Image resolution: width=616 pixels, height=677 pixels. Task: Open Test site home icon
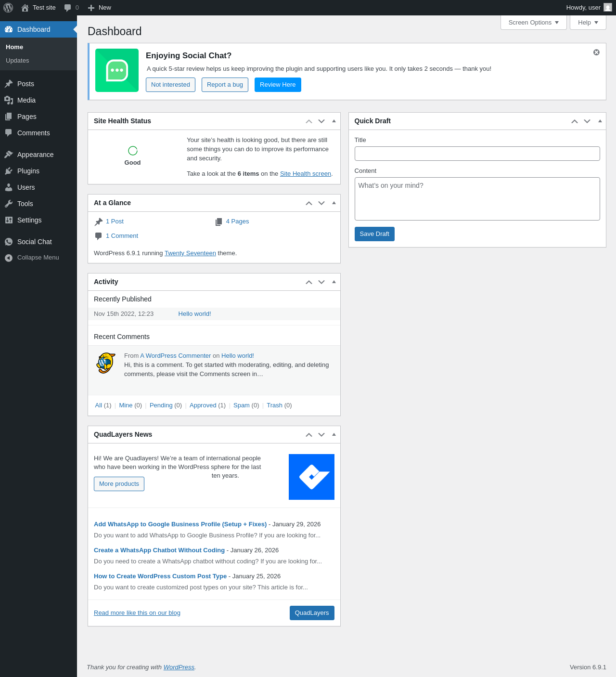pos(25,8)
